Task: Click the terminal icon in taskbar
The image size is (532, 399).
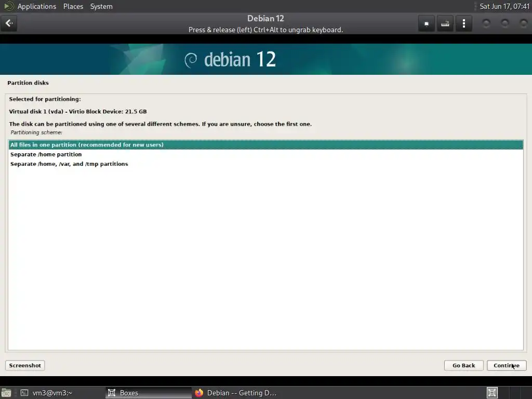Action: (24, 393)
